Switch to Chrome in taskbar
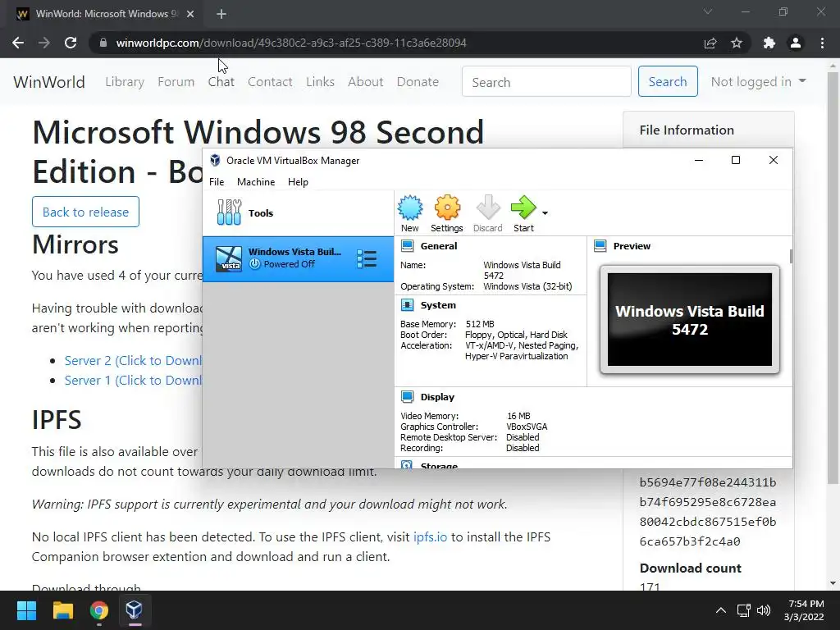The image size is (840, 630). [x=98, y=610]
